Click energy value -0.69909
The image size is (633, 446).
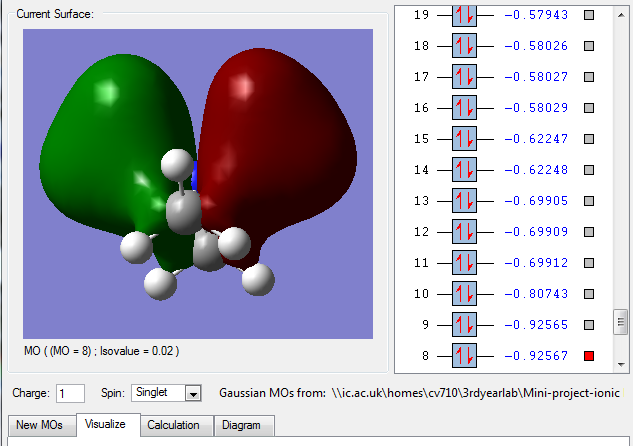(536, 232)
